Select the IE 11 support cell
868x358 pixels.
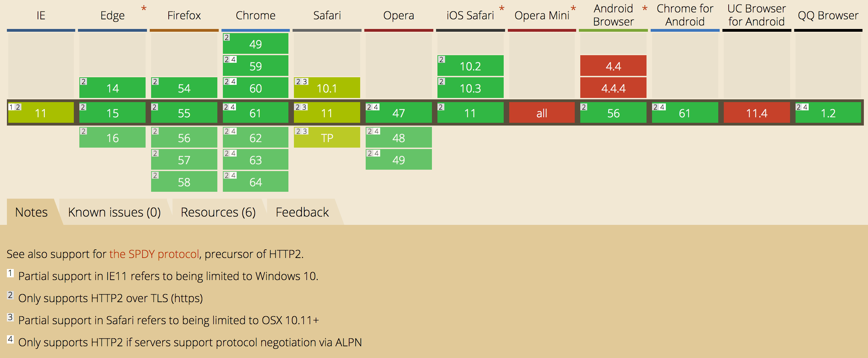pos(41,112)
